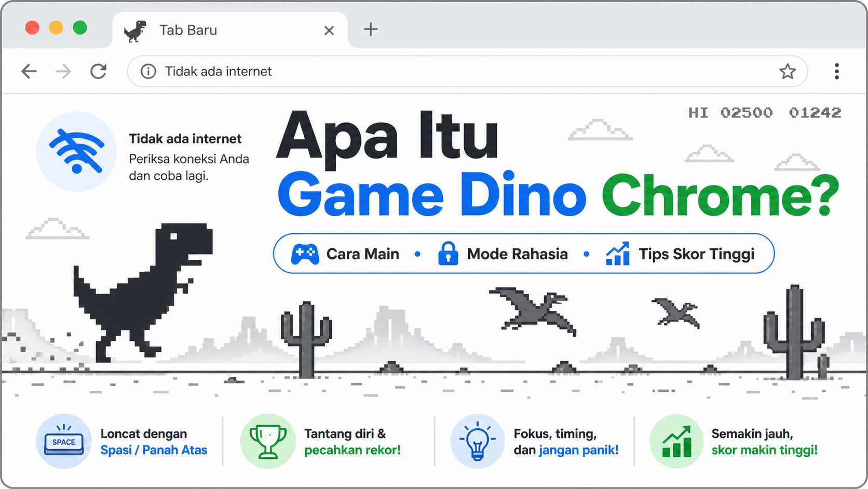Click Periksa koneksi Anda message text

pyautogui.click(x=189, y=167)
